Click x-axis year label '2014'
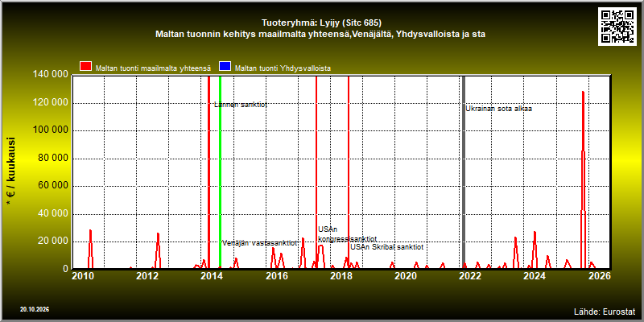The width and height of the screenshot is (644, 322). pyautogui.click(x=212, y=276)
